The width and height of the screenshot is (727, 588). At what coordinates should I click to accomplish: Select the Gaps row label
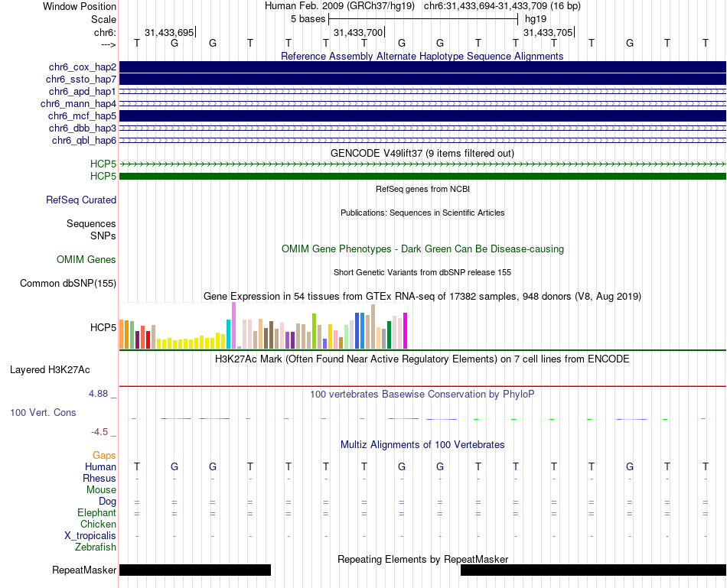104,456
